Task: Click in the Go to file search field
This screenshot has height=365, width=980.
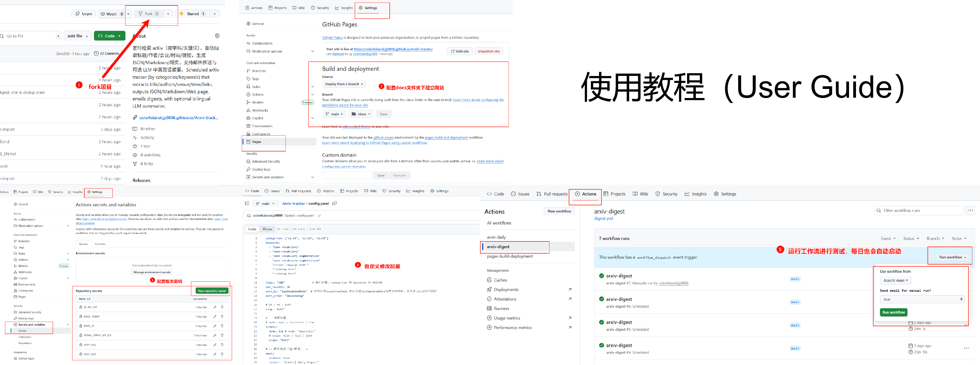Action: click(30, 36)
